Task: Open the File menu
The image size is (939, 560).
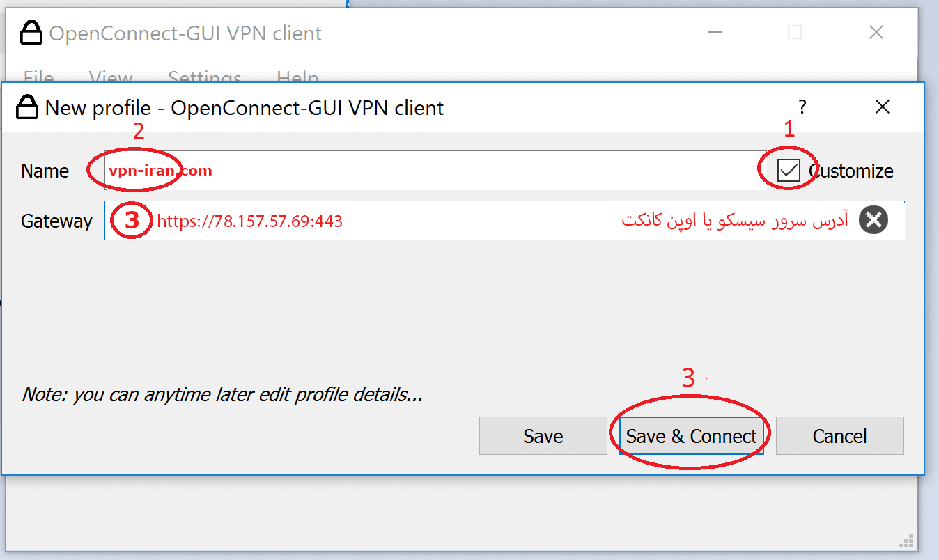Action: pyautogui.click(x=38, y=77)
